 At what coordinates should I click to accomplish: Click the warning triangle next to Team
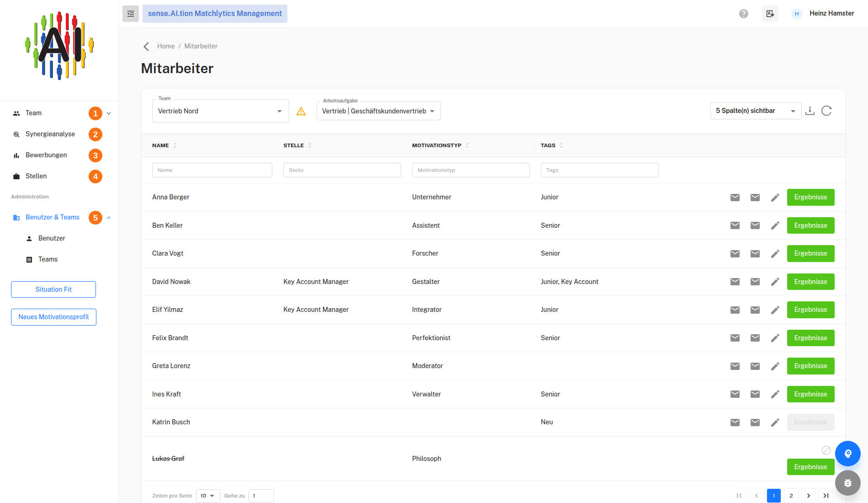coord(301,111)
